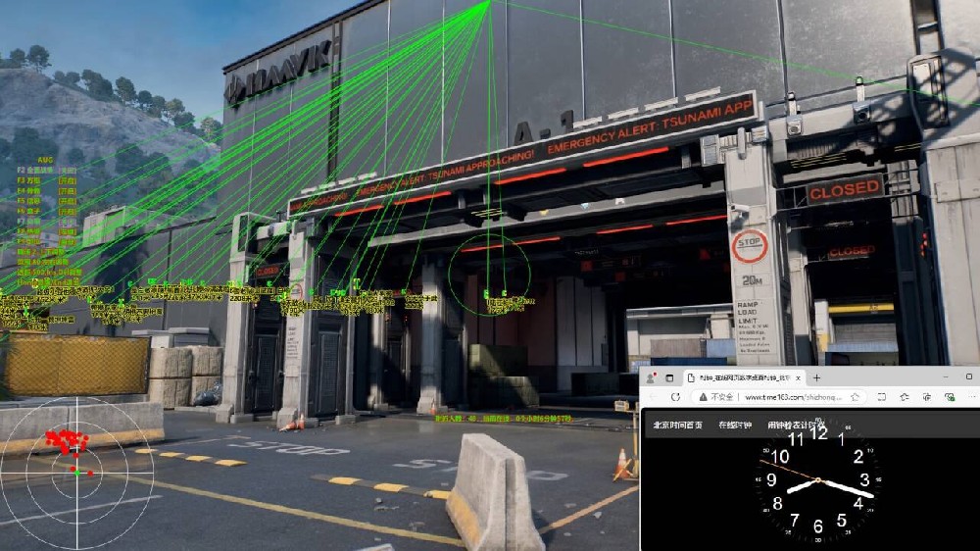Go back using the browser back arrow
980x551 pixels.
653,397
